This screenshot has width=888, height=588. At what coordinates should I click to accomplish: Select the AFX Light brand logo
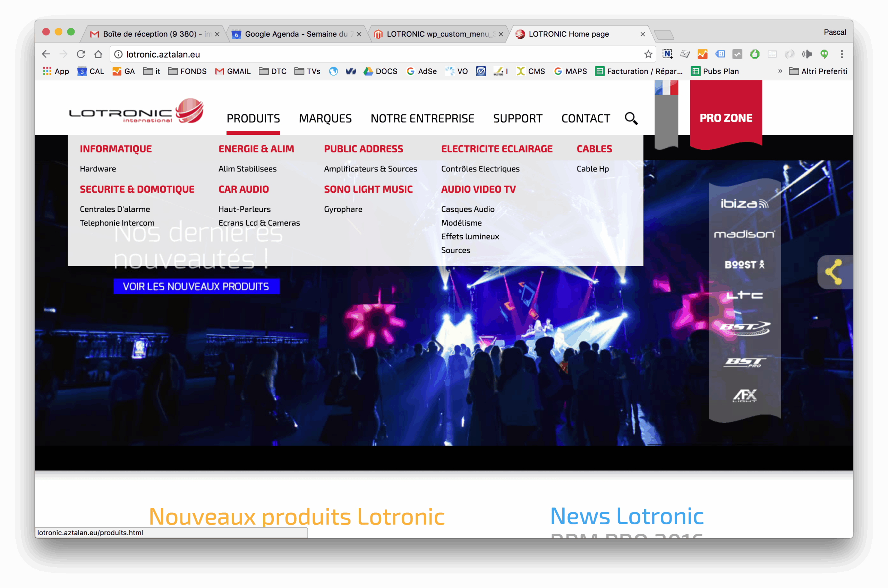click(745, 395)
